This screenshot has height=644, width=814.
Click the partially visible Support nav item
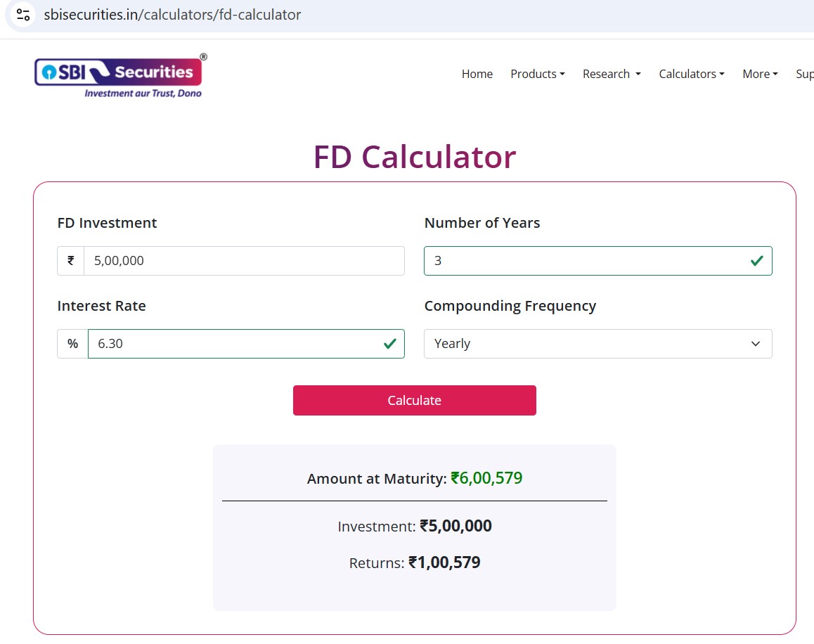(x=805, y=74)
